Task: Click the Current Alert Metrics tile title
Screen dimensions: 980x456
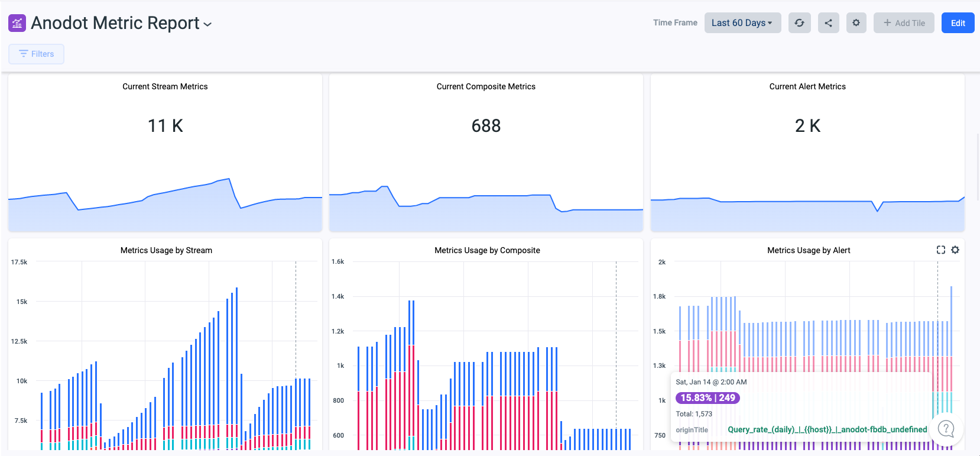Action: 807,86
